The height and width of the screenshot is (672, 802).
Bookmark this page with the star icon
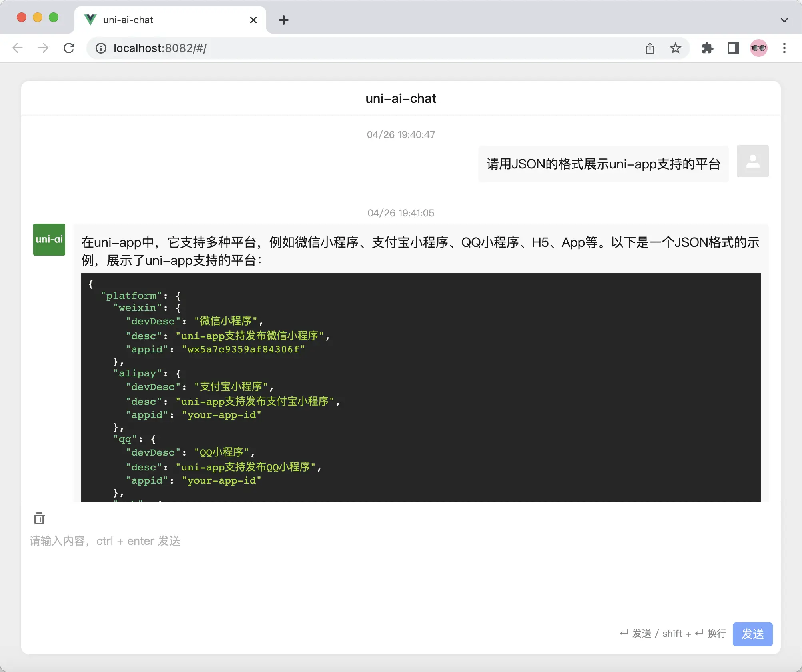click(676, 48)
